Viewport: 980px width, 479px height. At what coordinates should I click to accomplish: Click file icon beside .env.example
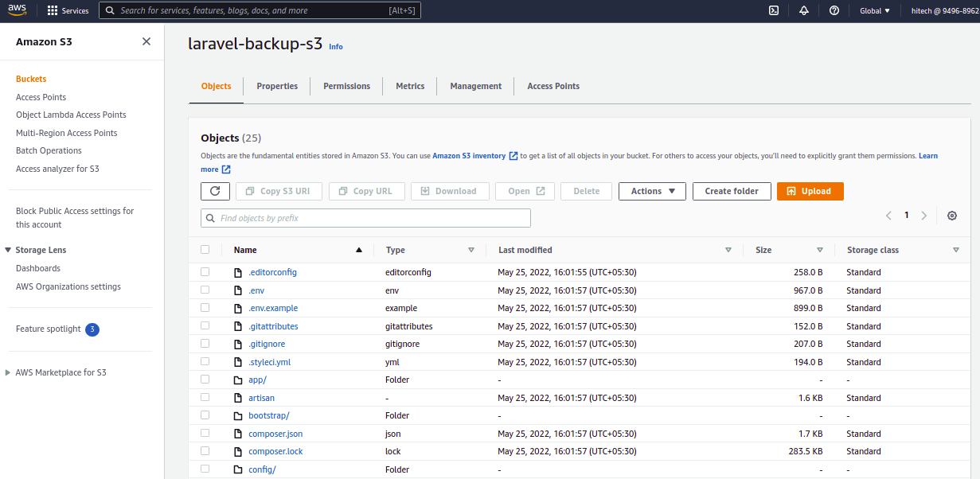click(237, 308)
